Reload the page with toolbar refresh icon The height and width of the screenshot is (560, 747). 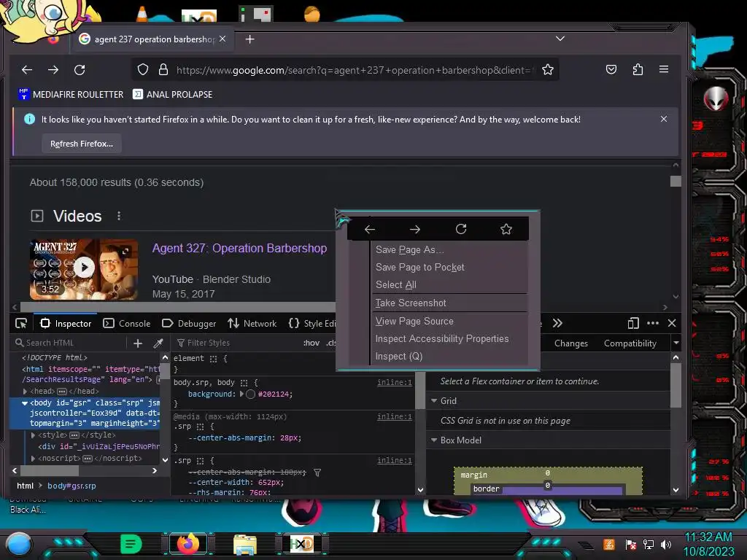(x=80, y=70)
